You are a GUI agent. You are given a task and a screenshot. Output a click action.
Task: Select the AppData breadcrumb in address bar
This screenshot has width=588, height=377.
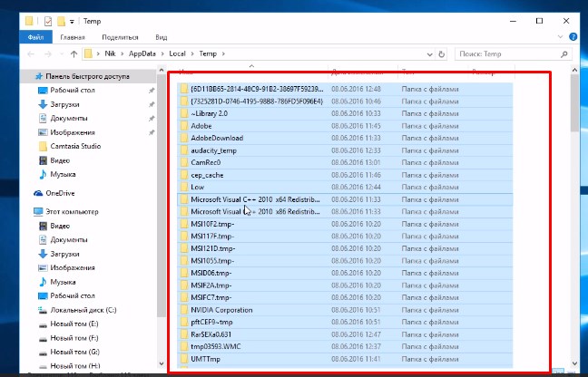pos(142,53)
